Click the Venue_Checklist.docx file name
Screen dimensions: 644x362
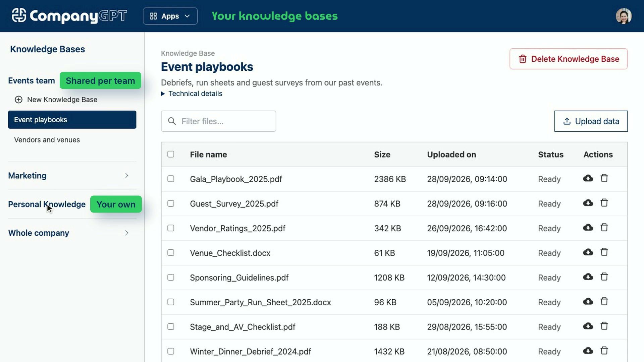(x=230, y=253)
